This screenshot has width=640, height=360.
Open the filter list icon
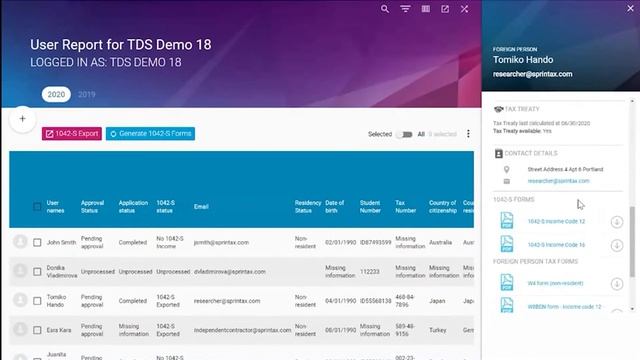pos(405,9)
